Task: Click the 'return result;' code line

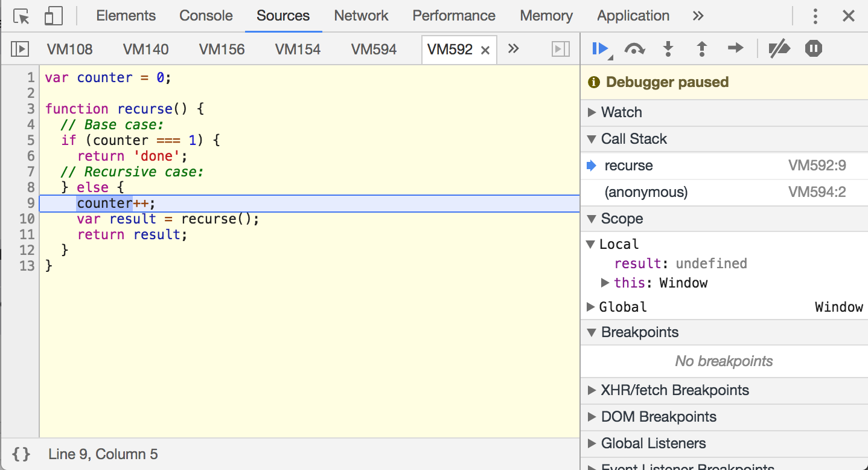Action: click(133, 234)
